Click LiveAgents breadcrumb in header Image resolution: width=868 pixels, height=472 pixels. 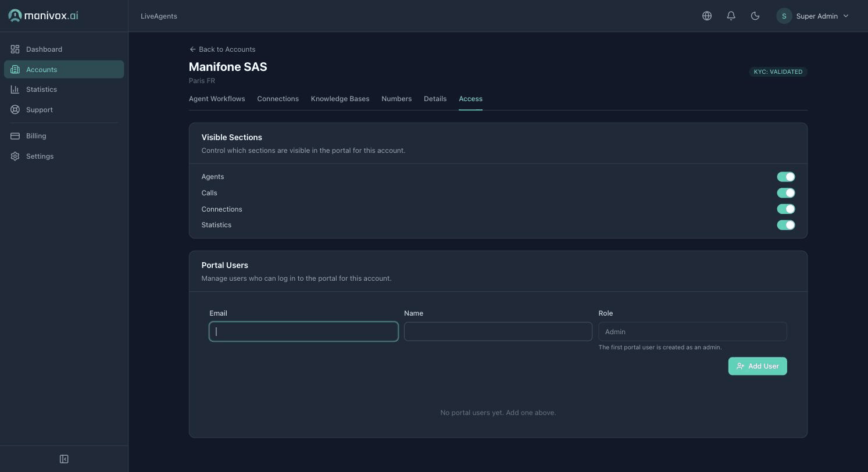coord(159,16)
